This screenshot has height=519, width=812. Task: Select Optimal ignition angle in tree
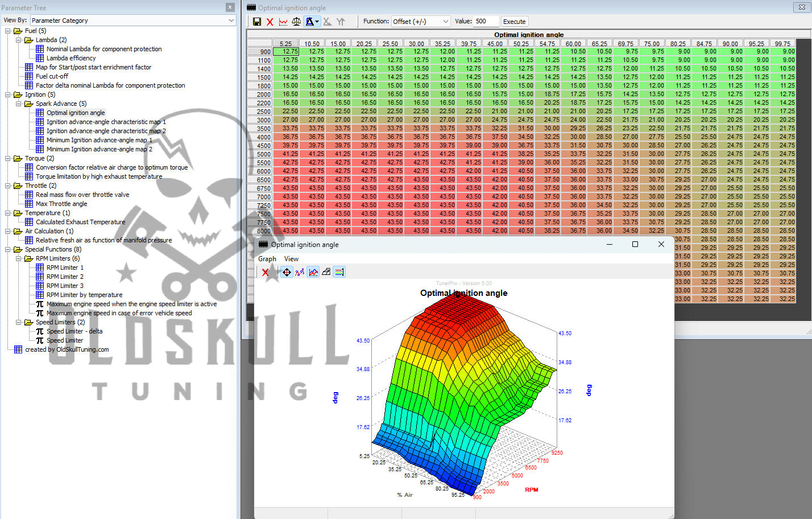76,113
